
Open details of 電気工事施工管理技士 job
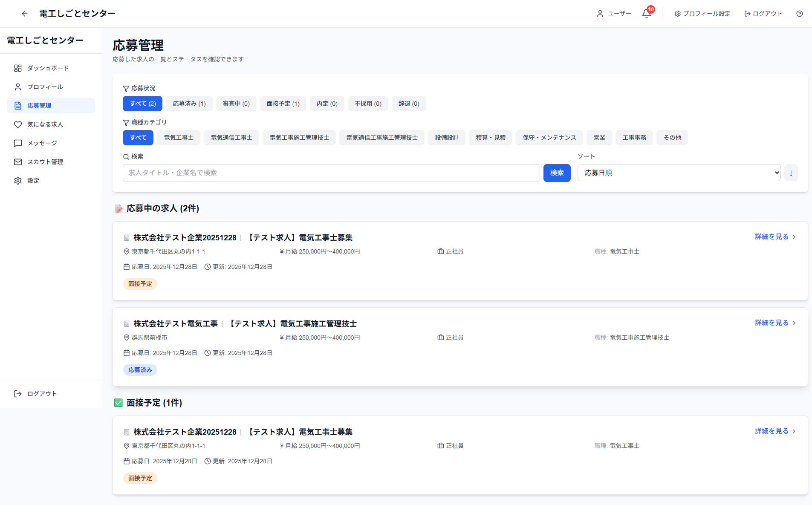(775, 323)
